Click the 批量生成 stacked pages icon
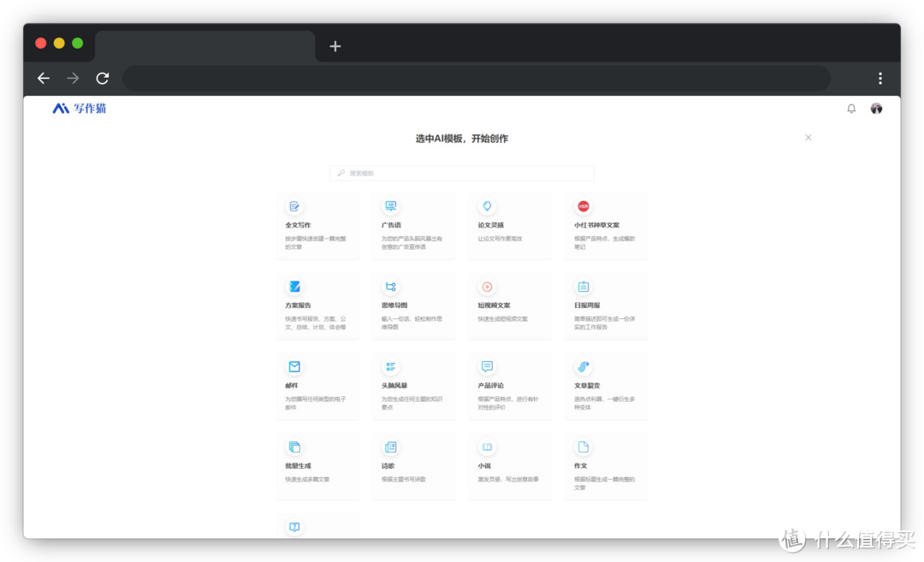 [x=294, y=447]
